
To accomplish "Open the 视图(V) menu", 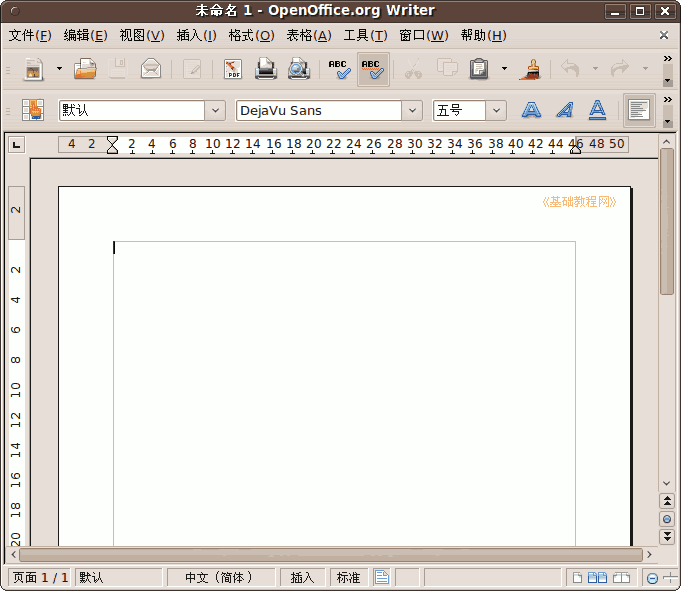I will (x=142, y=36).
